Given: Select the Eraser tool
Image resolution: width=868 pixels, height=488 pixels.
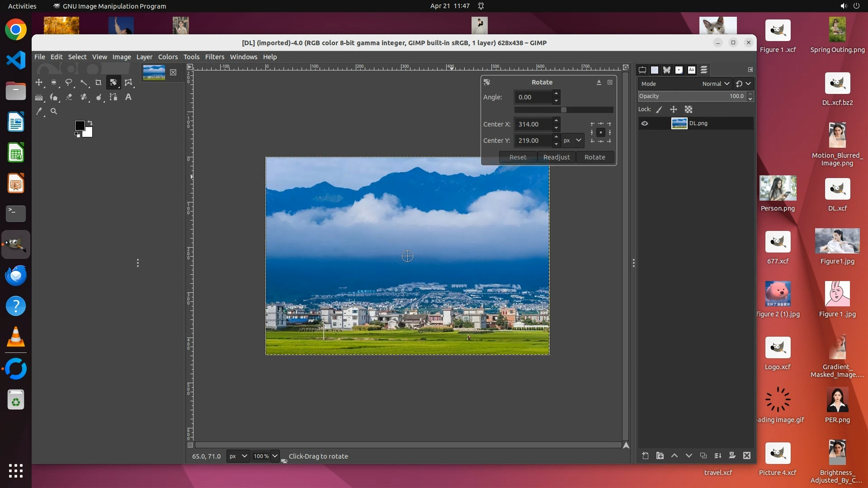Looking at the screenshot, I should 69,97.
